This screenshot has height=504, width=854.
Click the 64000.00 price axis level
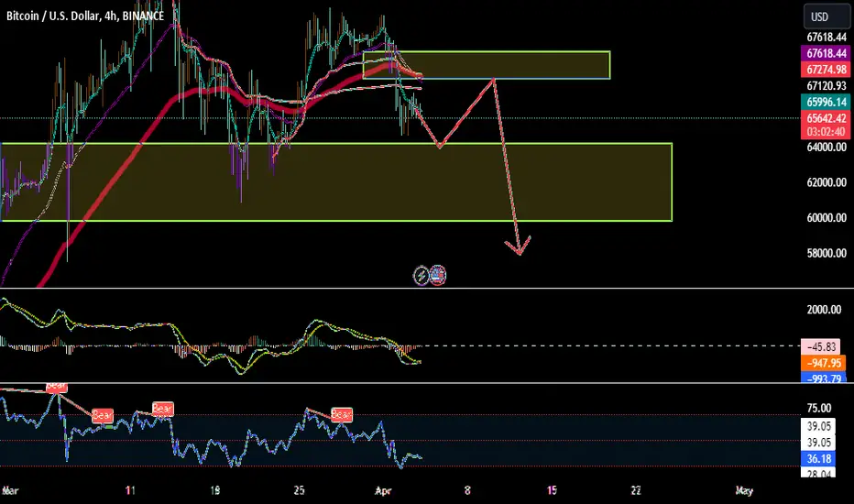click(x=827, y=148)
